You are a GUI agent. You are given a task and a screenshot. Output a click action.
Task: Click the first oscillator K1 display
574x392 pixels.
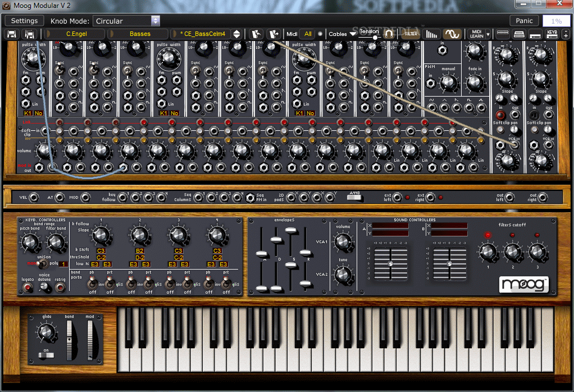tap(28, 113)
